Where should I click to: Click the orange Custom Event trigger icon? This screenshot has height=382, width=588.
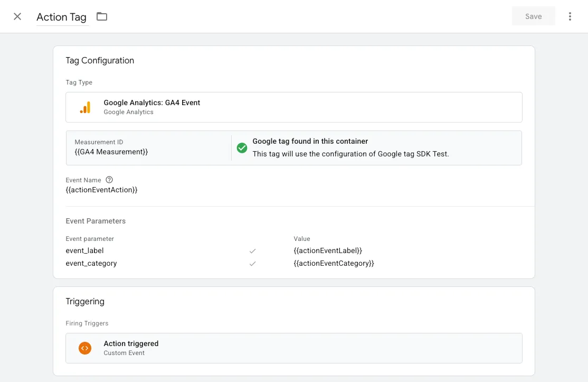click(x=85, y=348)
